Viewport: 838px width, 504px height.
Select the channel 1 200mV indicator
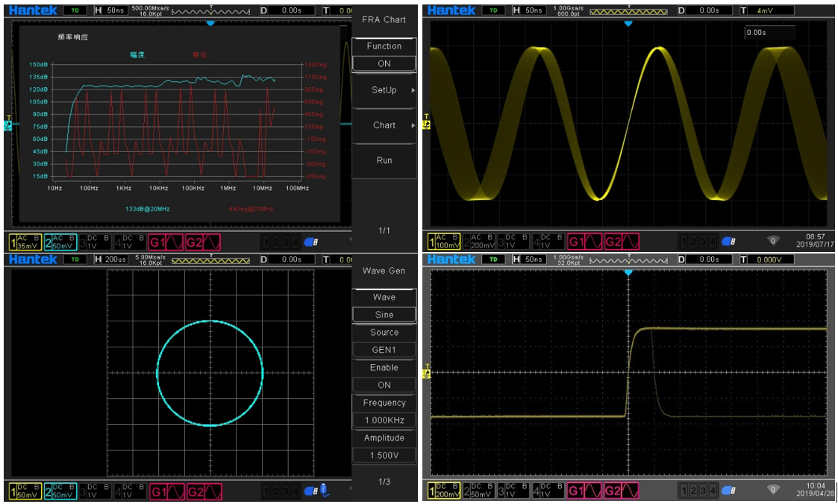click(444, 491)
